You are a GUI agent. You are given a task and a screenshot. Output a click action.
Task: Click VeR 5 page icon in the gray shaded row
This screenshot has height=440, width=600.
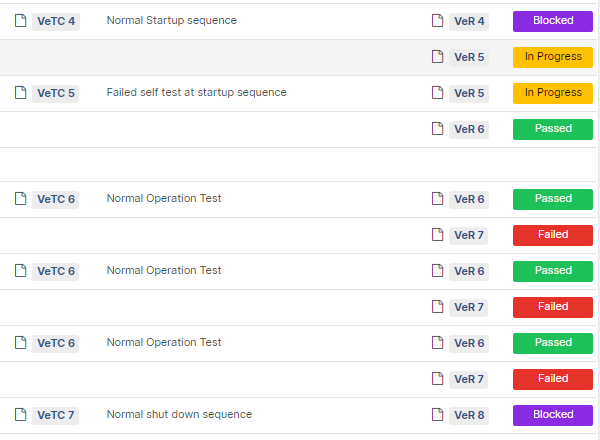click(x=437, y=57)
